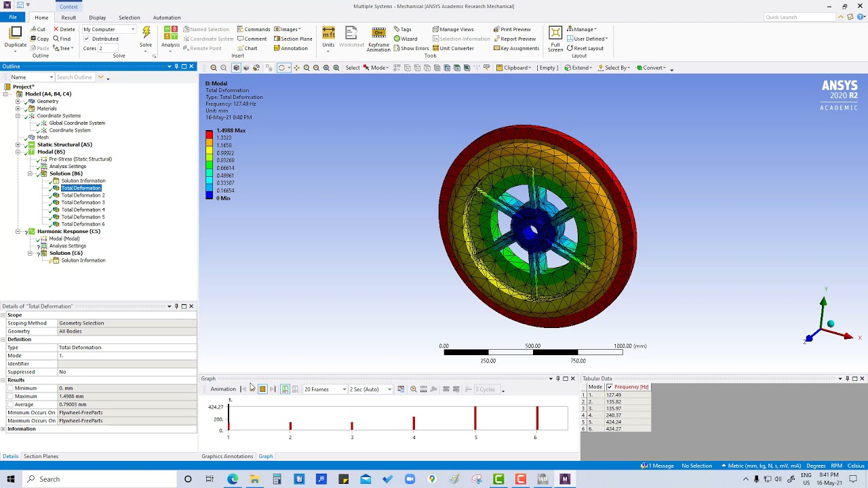This screenshot has height=488, width=868.
Task: Stop the animation playback
Action: pos(262,389)
